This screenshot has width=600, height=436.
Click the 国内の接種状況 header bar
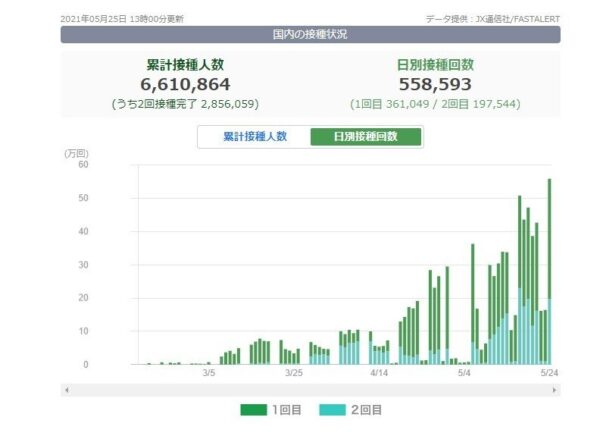coord(310,35)
